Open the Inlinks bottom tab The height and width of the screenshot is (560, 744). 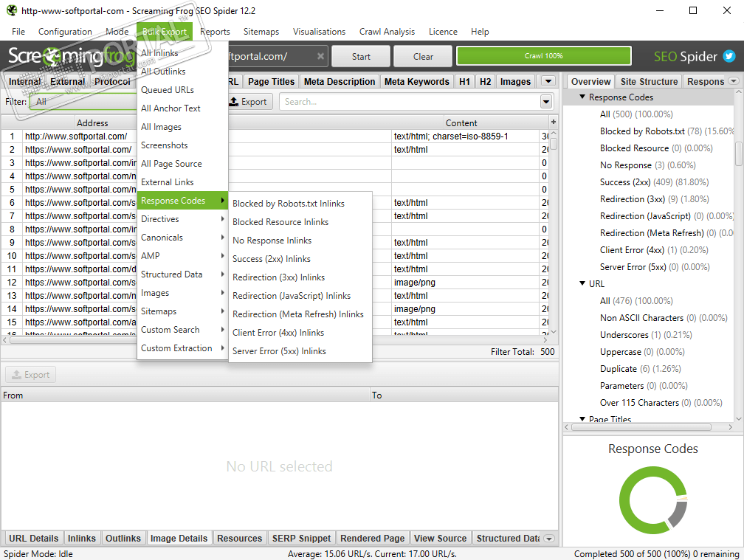click(82, 538)
